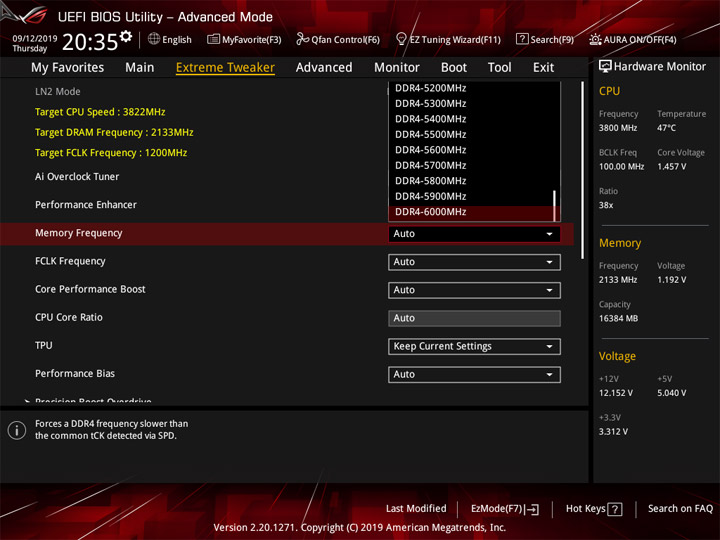This screenshot has width=720, height=540.
Task: Open MyFavorite(F3) list
Action: tap(244, 39)
